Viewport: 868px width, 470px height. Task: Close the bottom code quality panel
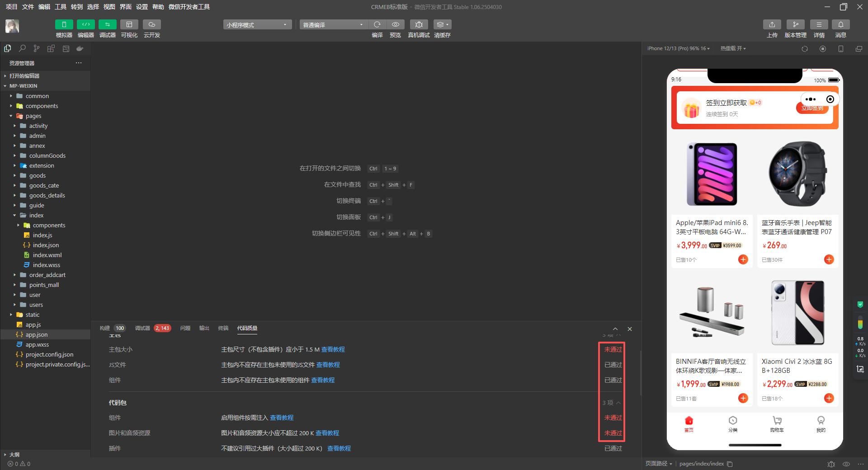pyautogui.click(x=630, y=329)
